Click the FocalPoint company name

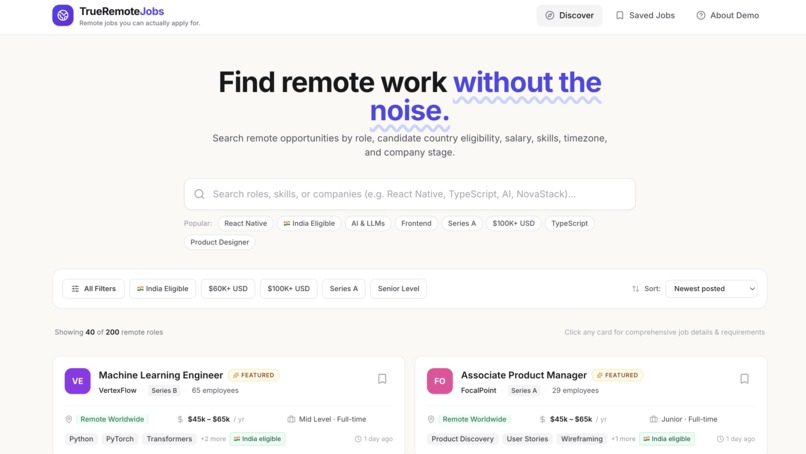[x=479, y=390]
